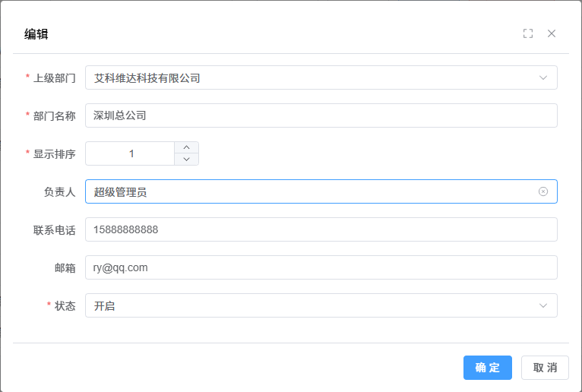Click the 编辑 dialog title

click(x=36, y=33)
